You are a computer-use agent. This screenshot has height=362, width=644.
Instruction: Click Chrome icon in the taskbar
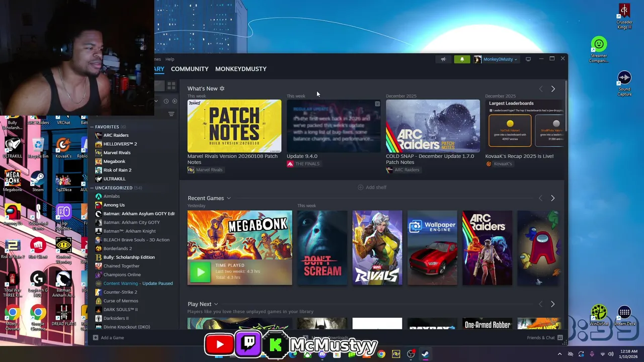point(381,354)
